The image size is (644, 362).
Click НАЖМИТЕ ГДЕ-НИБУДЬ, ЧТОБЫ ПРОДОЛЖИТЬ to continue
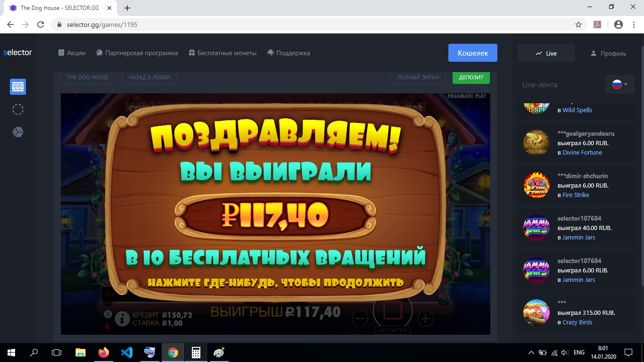coord(275,283)
